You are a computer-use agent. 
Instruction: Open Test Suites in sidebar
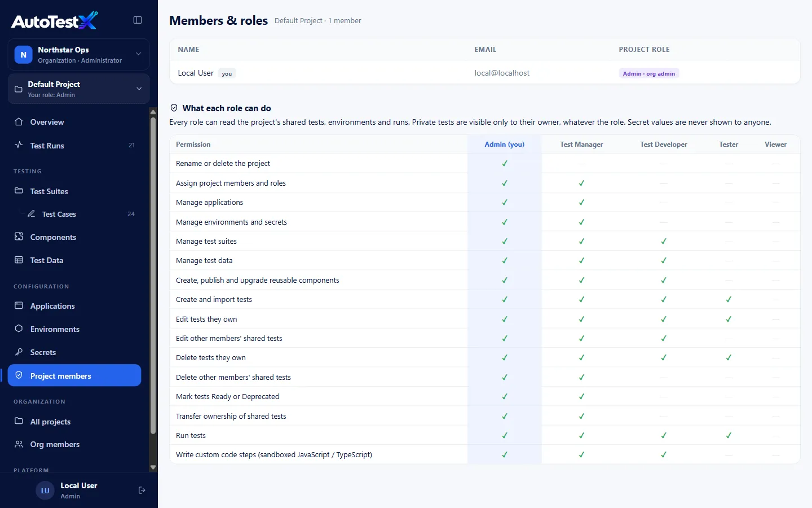74,191
